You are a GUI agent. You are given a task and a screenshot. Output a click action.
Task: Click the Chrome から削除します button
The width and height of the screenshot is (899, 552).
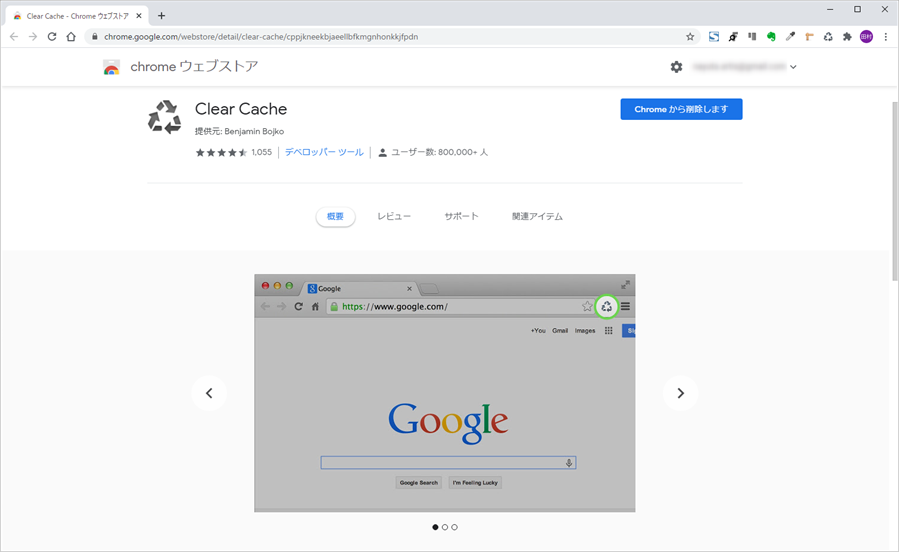[681, 109]
